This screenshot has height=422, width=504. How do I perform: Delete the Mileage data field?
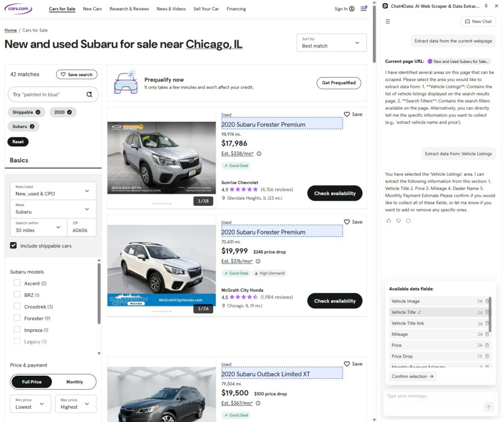coord(487,334)
